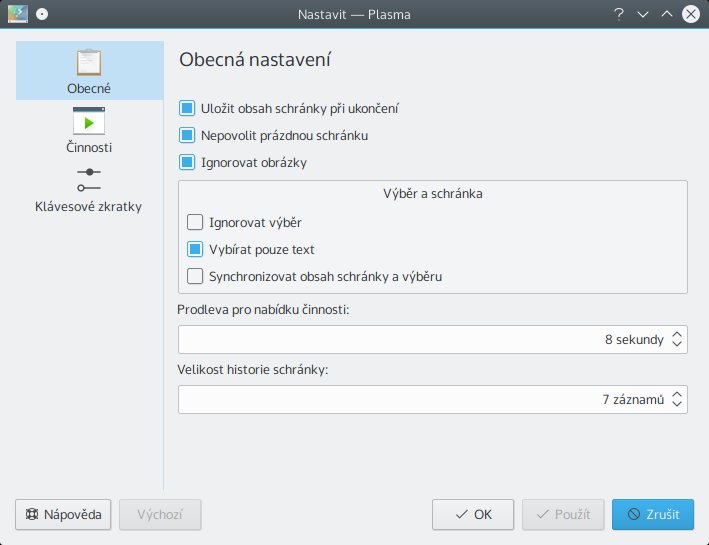Click inside the 8 sekundy delay field
This screenshot has width=709, height=545.
420,340
